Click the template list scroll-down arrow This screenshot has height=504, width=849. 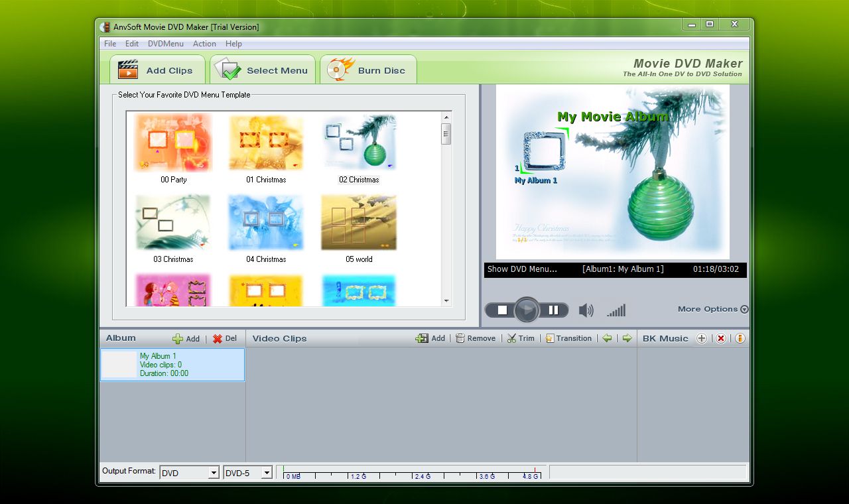coord(446,301)
